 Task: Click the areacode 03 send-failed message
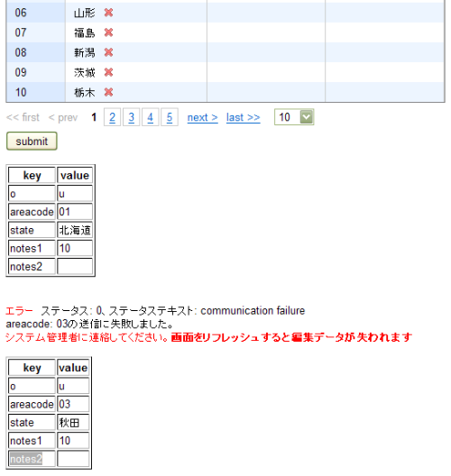[x=89, y=324]
